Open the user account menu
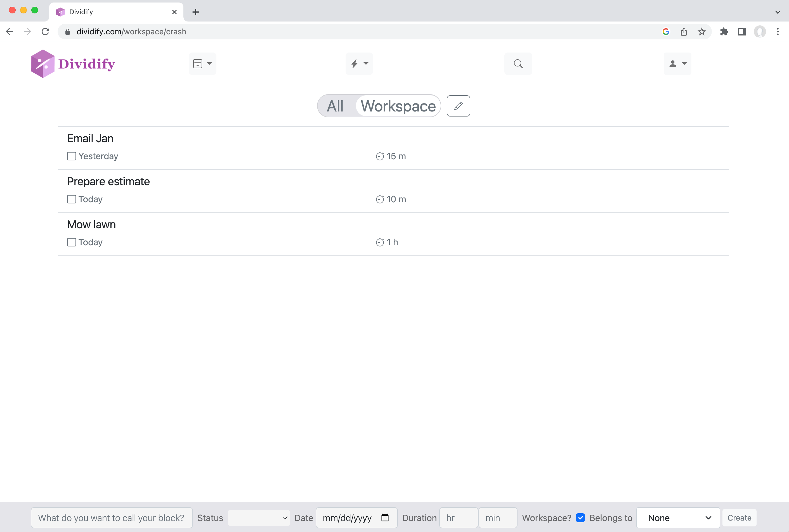 (x=677, y=63)
